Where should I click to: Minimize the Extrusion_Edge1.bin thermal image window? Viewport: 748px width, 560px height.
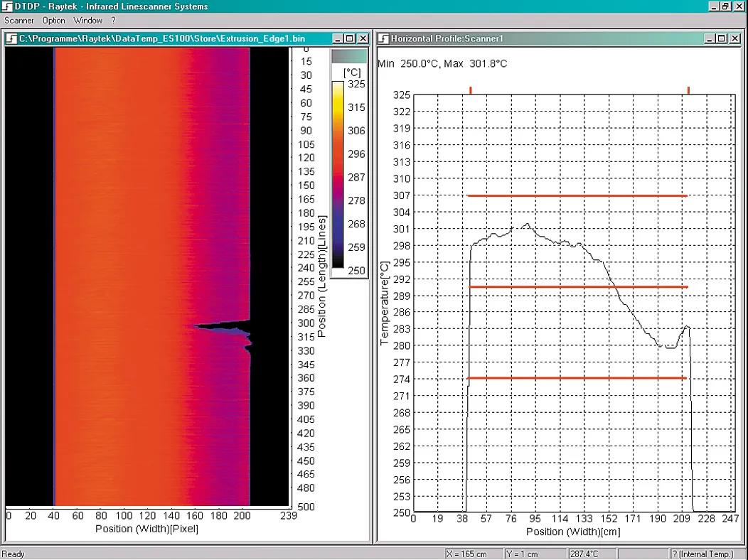point(338,38)
